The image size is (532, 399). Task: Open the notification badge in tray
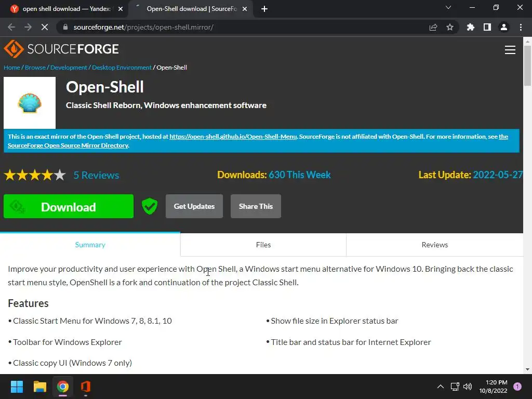[517, 387]
